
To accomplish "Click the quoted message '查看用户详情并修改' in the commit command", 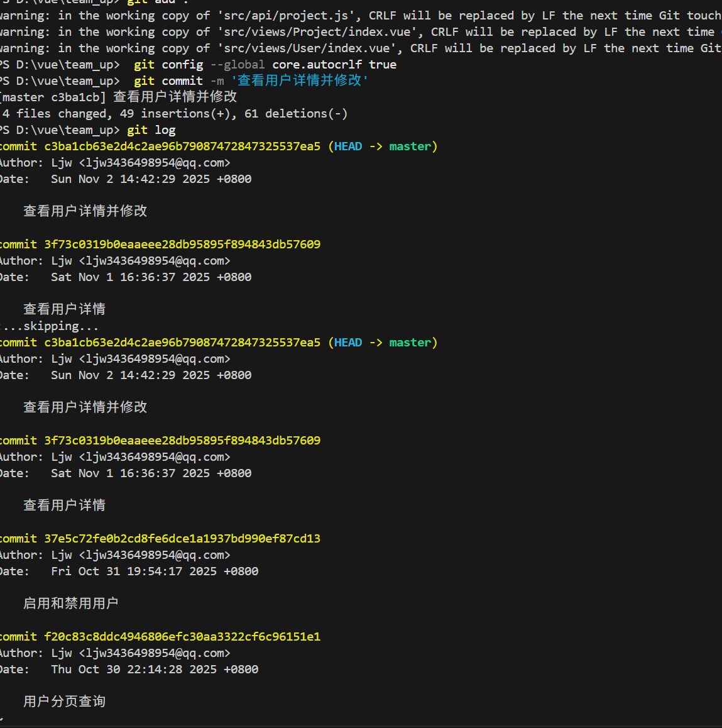I will pos(300,80).
